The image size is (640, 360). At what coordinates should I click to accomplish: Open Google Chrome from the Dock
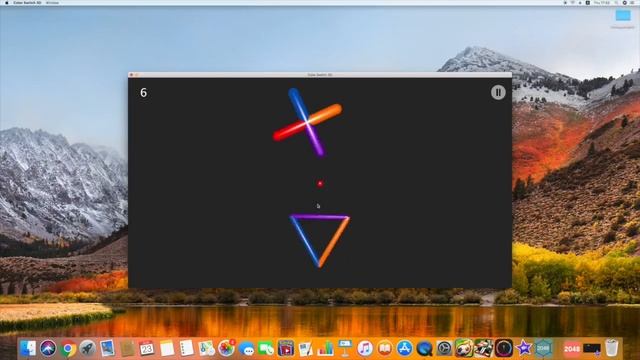(68, 349)
